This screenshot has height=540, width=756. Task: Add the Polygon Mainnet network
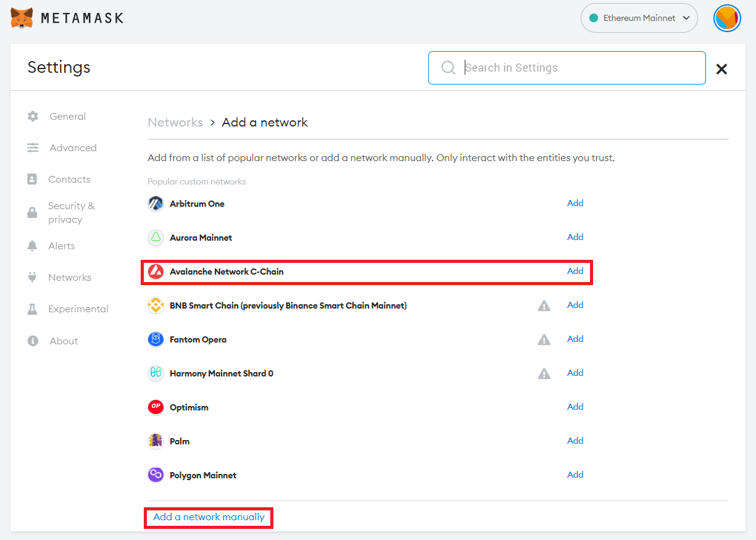tap(575, 475)
